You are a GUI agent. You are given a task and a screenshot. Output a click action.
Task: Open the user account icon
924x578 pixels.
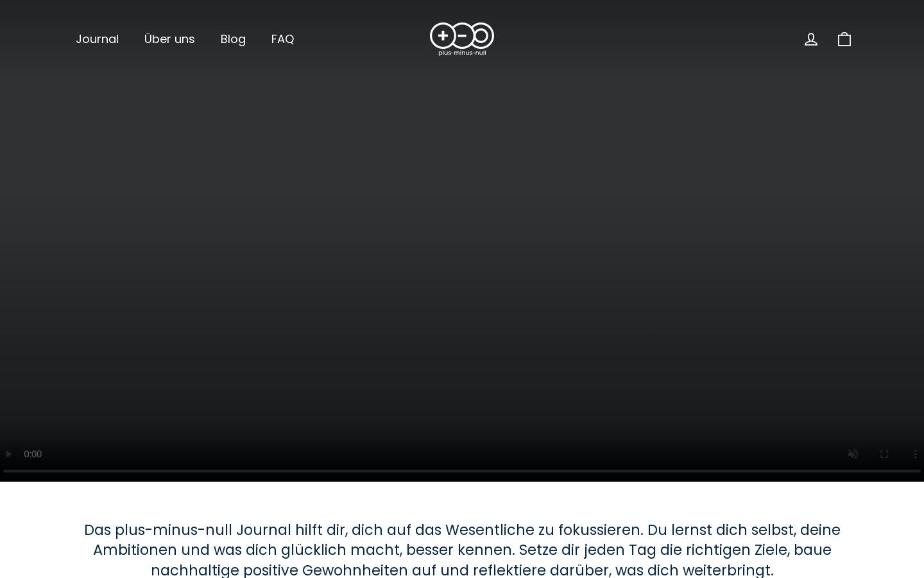coord(811,39)
